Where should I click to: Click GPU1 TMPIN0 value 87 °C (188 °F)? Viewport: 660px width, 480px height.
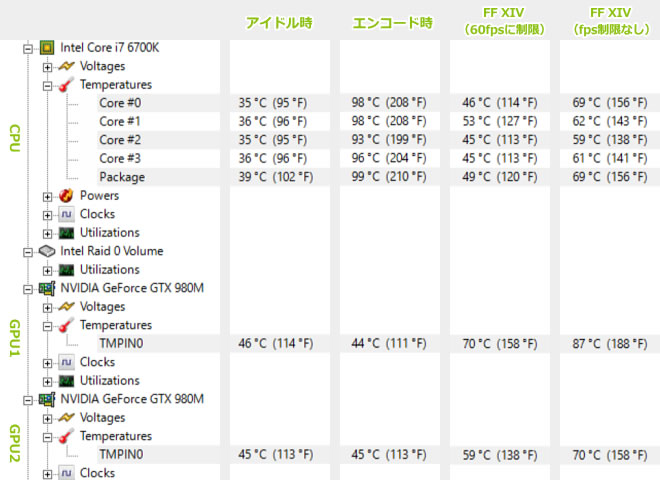coord(609,344)
